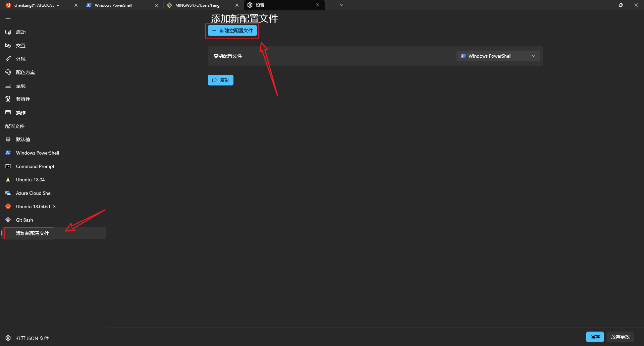This screenshot has width=644, height=346.
Task: Open the new tab profile dropdown arrow
Action: pos(342,5)
